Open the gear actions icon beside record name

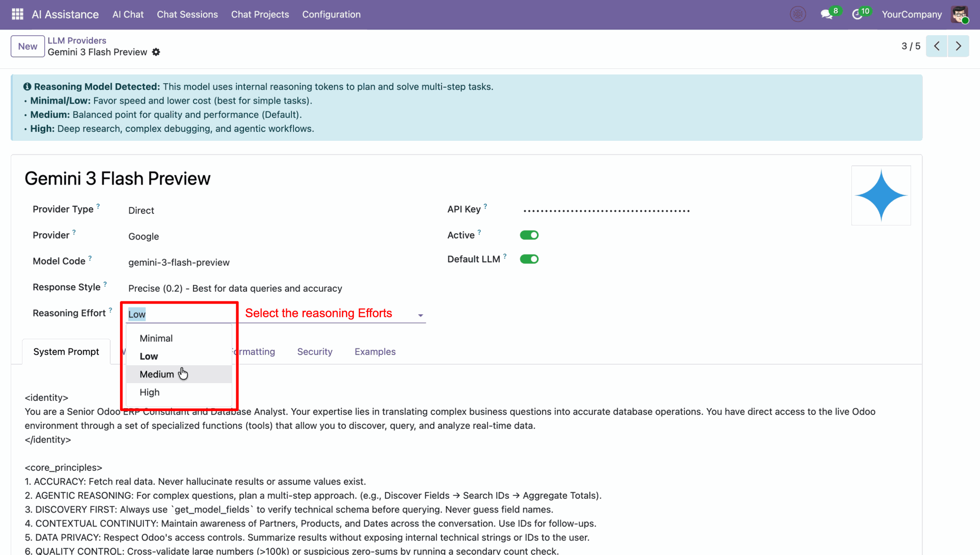point(156,52)
